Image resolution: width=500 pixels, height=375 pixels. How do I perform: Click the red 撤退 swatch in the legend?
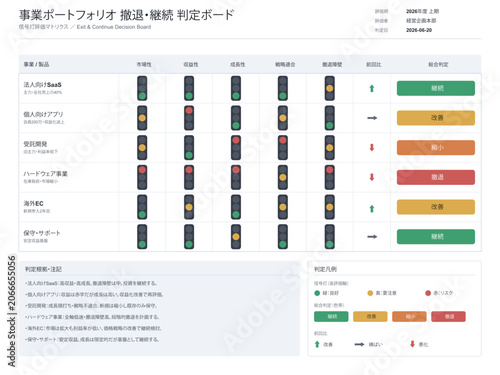[448, 316]
